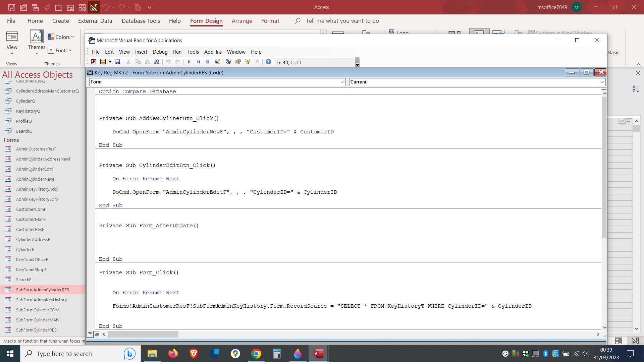Open the VBA Run menu

pos(177,52)
